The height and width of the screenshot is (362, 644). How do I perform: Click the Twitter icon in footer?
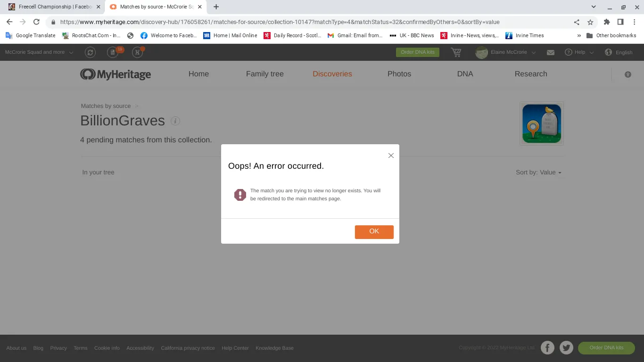tap(566, 348)
